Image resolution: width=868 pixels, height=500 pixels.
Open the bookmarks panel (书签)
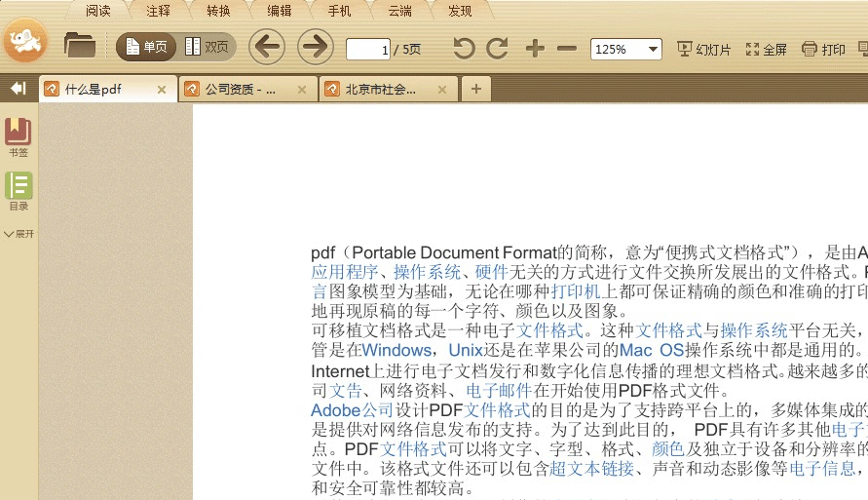pos(19,137)
